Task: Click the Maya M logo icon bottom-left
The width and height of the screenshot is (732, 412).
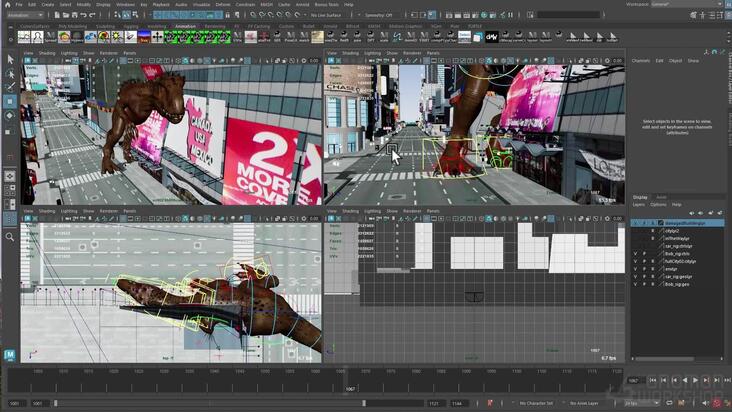Action: click(10, 355)
